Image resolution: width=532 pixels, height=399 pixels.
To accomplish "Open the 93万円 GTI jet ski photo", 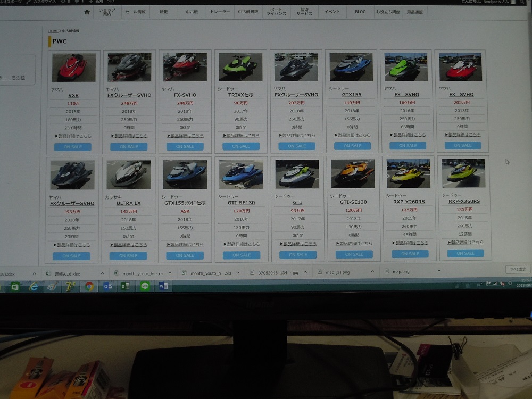I will [x=297, y=174].
